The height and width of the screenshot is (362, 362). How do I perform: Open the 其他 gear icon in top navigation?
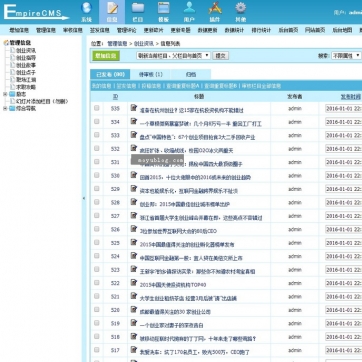tap(240, 8)
